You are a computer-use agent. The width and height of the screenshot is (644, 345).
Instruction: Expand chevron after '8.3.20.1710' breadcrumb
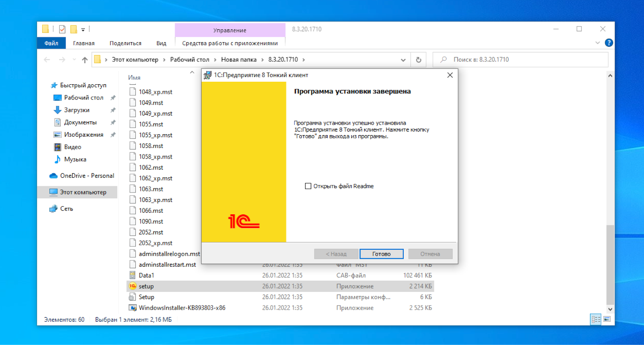pyautogui.click(x=303, y=60)
